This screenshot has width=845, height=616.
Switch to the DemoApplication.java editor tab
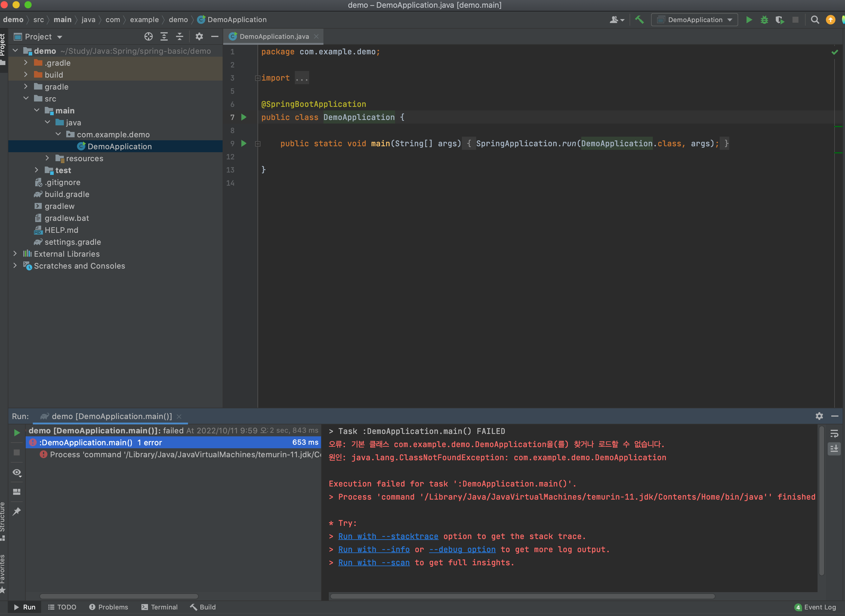coord(274,36)
